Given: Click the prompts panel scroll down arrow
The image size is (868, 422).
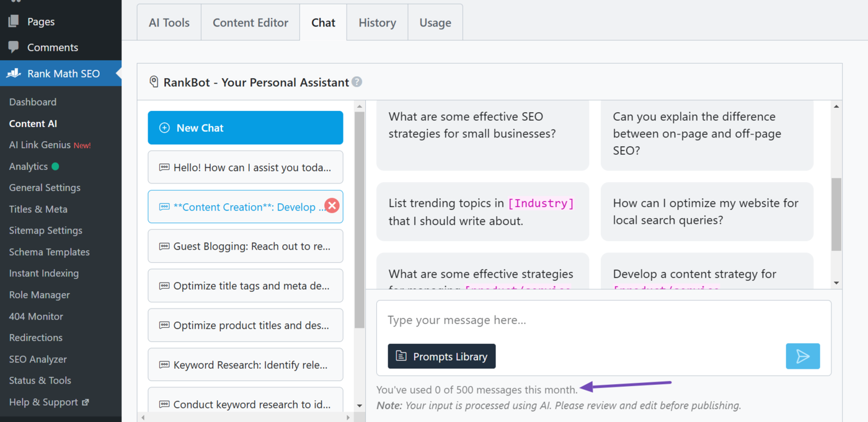Looking at the screenshot, I should click(x=836, y=283).
